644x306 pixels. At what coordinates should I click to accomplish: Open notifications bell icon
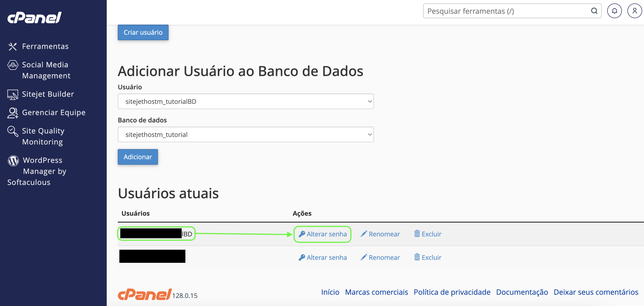614,11
